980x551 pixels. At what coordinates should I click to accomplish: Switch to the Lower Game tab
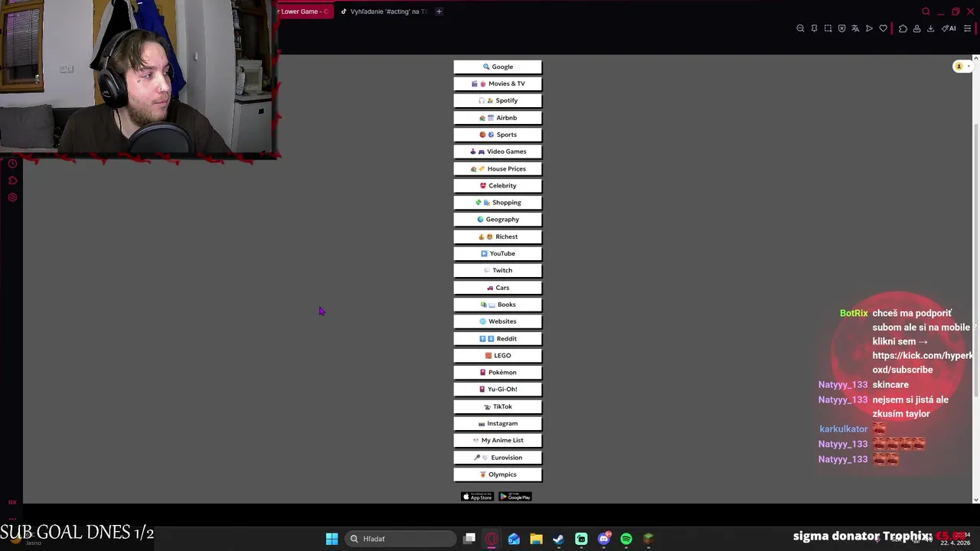[304, 11]
